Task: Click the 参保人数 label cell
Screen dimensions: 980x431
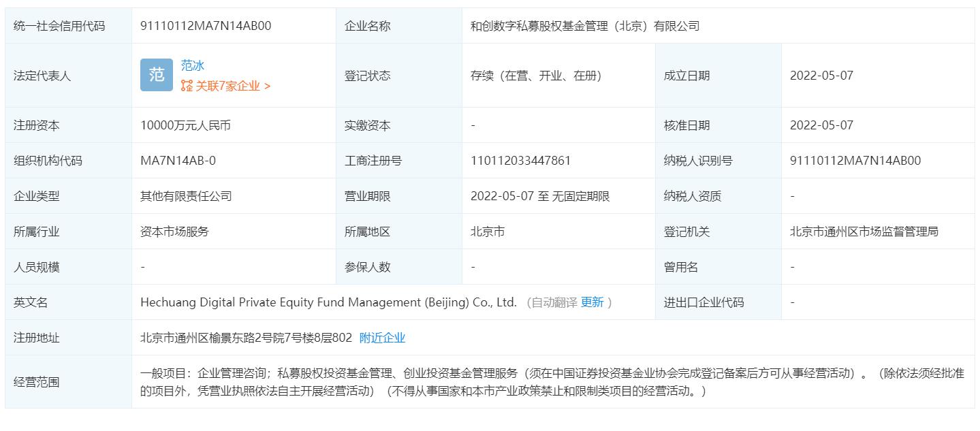Action: coord(399,267)
